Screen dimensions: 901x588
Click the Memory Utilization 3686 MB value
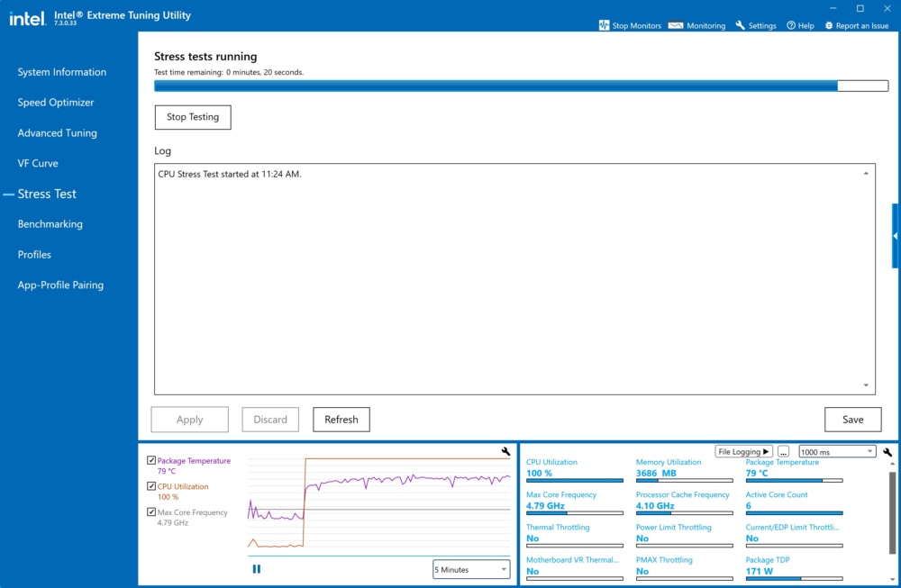[656, 473]
